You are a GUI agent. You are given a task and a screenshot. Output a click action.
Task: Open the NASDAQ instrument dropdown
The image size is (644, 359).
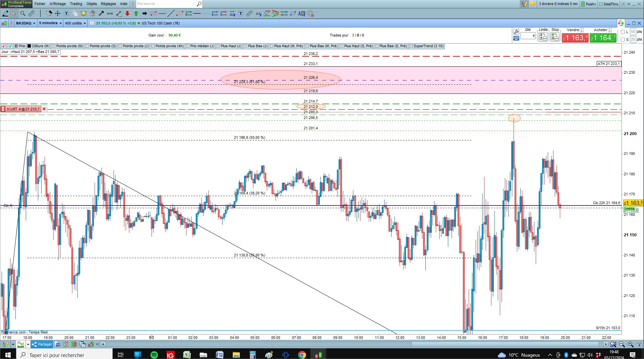(25, 23)
